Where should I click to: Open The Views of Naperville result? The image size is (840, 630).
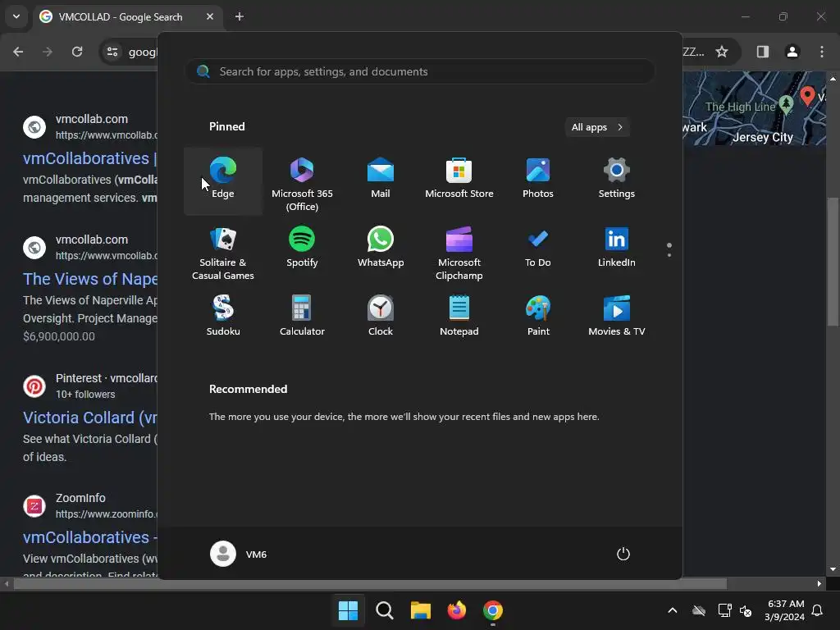(x=90, y=279)
